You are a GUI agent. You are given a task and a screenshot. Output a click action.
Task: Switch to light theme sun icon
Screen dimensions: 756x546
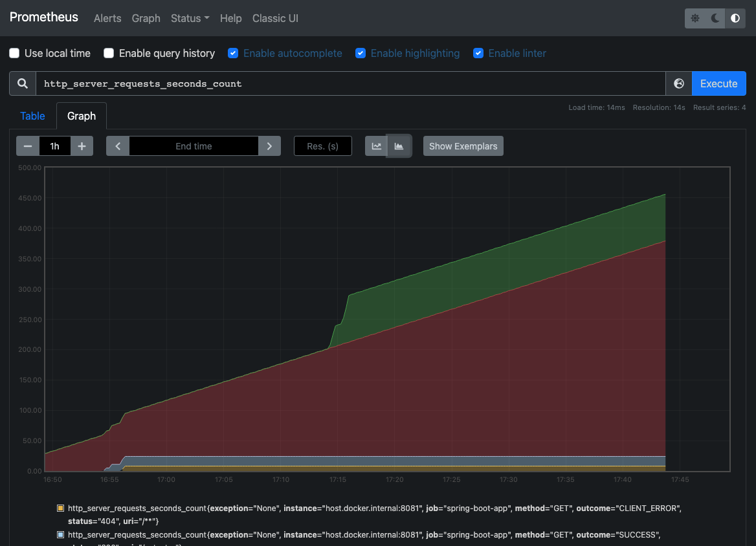(x=695, y=18)
